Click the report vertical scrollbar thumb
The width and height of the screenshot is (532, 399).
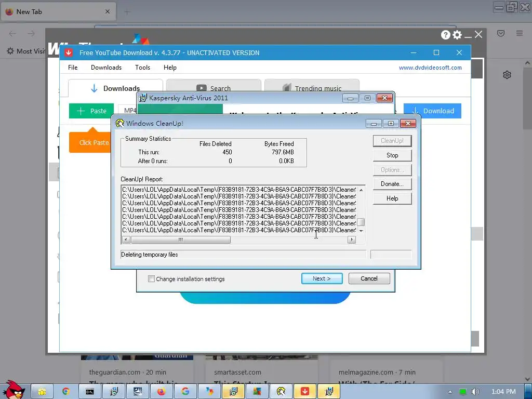pyautogui.click(x=361, y=222)
